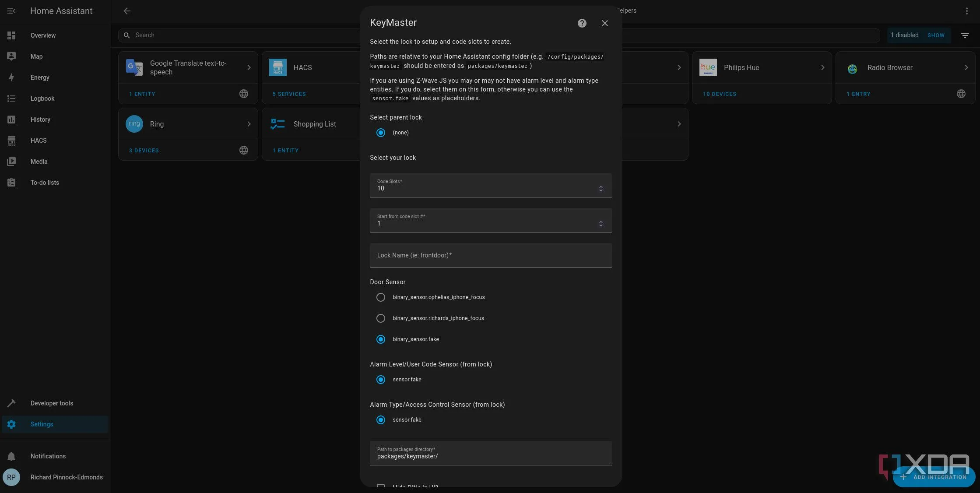This screenshot has width=980, height=493.
Task: Adjust the Code Slots stepper arrows
Action: (x=601, y=189)
